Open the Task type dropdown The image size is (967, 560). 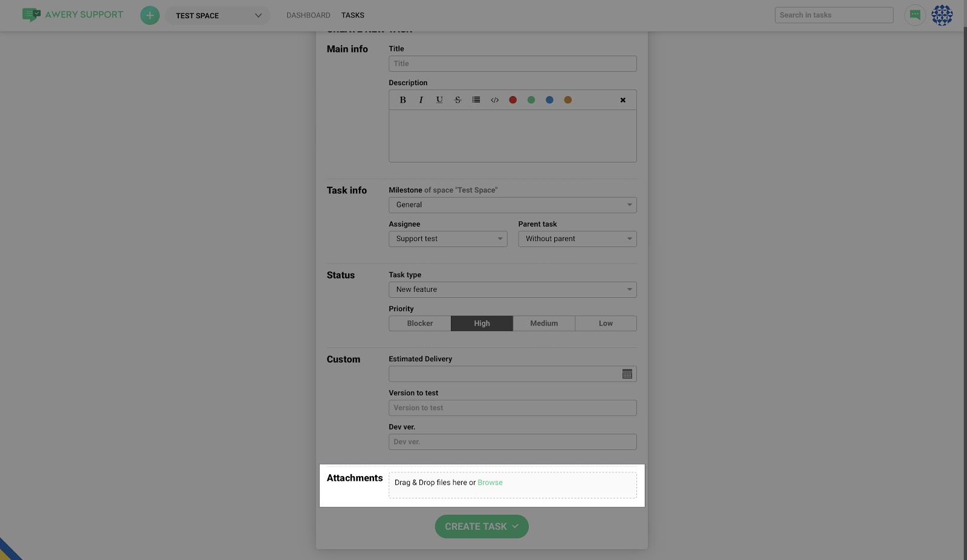(512, 290)
